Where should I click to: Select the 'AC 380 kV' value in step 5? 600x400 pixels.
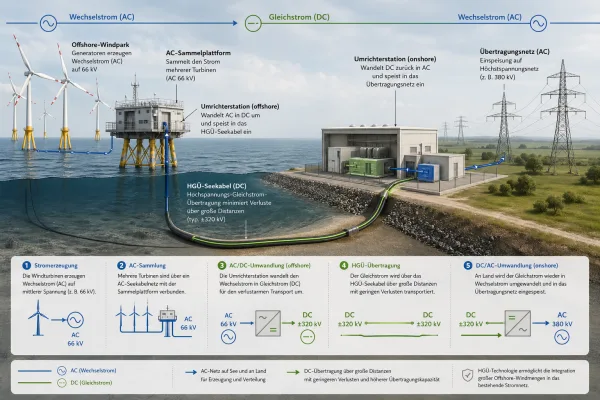click(x=562, y=319)
